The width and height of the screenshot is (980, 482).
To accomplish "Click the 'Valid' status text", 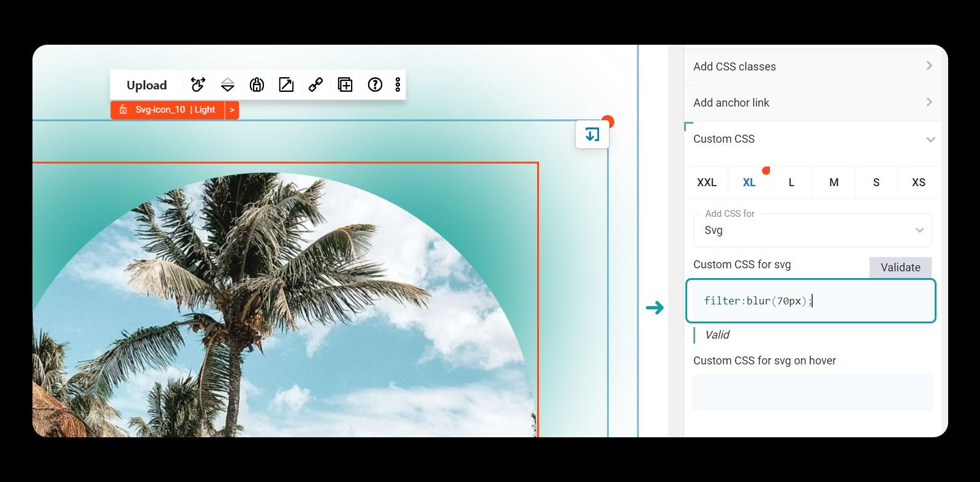I will [x=717, y=335].
